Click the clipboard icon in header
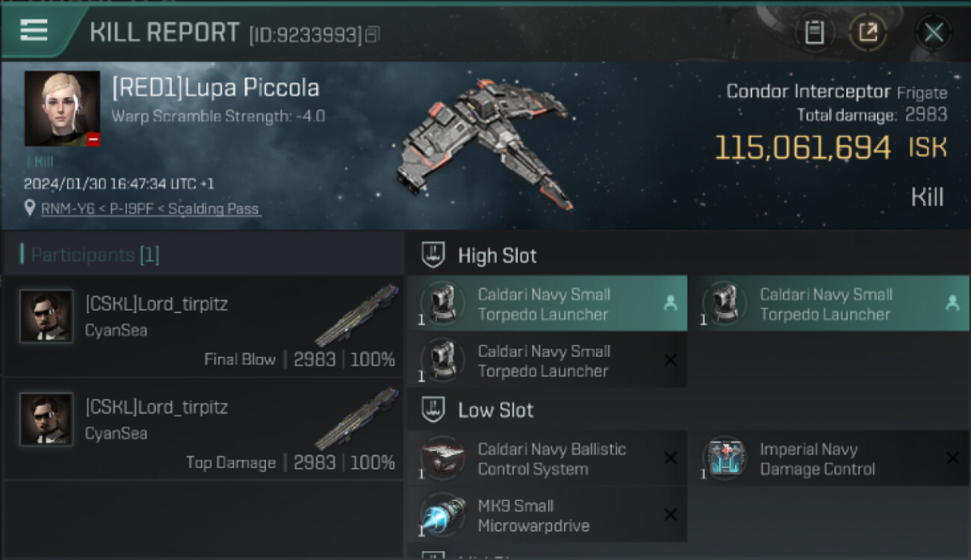 point(814,32)
